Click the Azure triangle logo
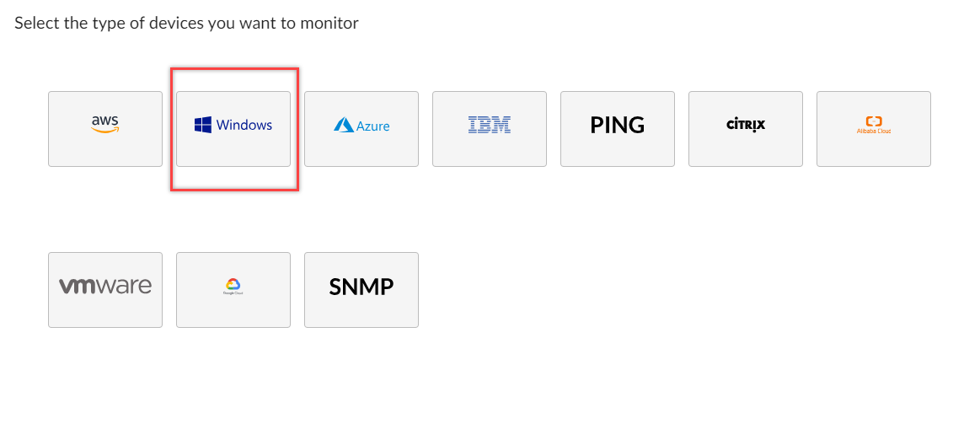This screenshot has height=440, width=980. coord(344,125)
